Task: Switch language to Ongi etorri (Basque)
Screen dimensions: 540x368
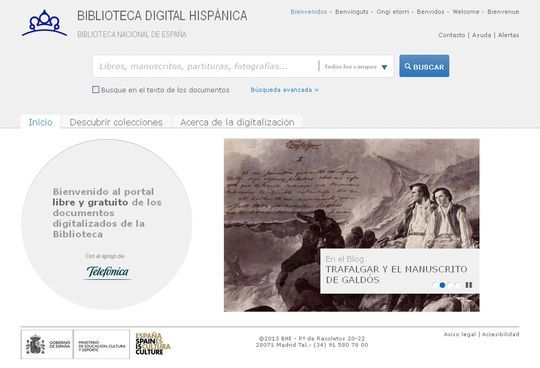Action: point(393,12)
